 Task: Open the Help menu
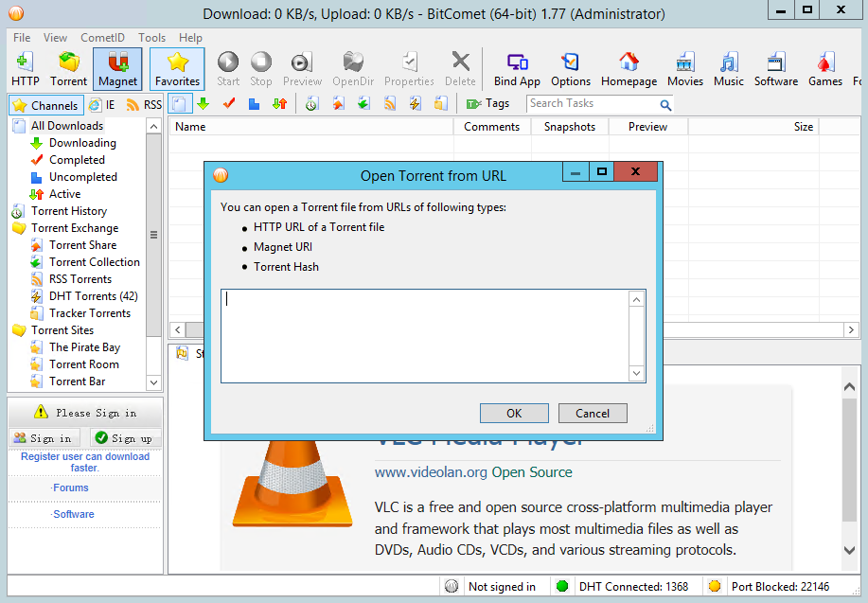click(190, 38)
